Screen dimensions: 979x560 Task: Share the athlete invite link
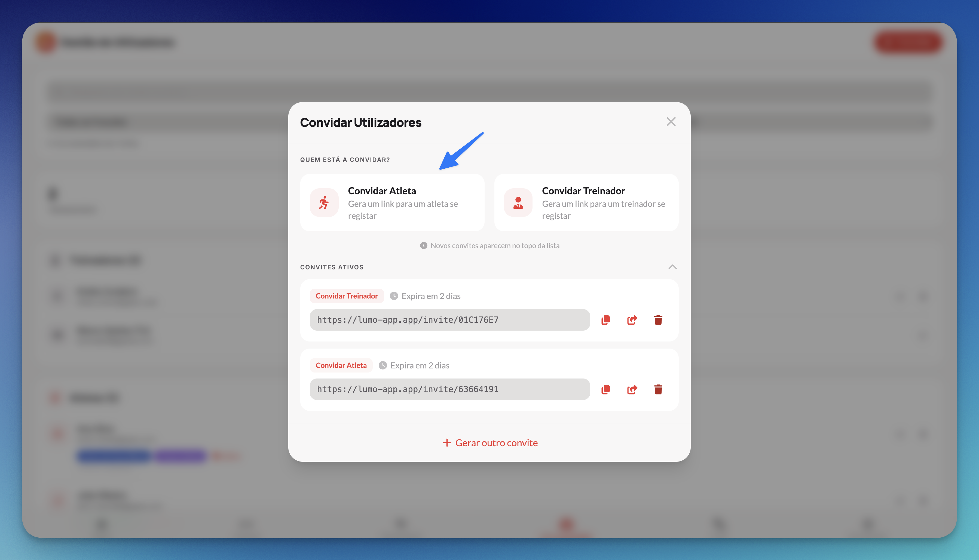(632, 389)
